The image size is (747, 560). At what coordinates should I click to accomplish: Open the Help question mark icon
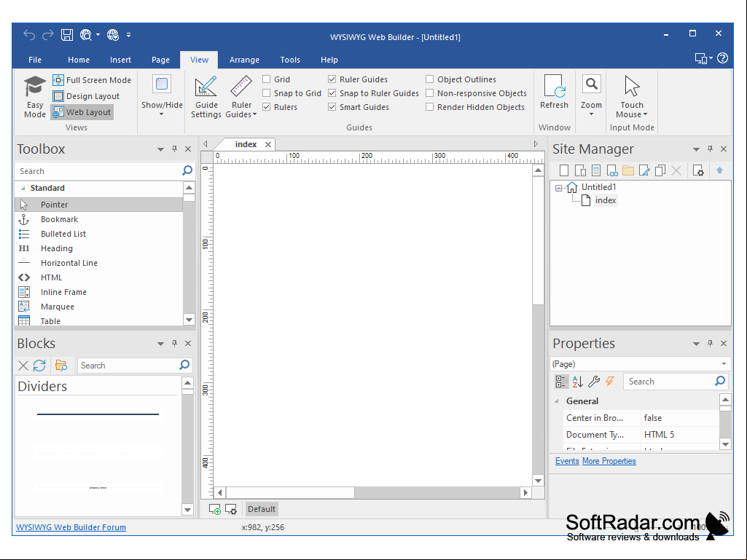[722, 58]
